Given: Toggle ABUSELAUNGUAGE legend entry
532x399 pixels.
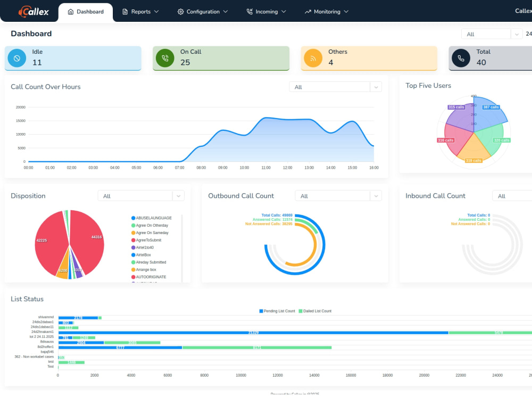Looking at the screenshot, I should coord(151,218).
